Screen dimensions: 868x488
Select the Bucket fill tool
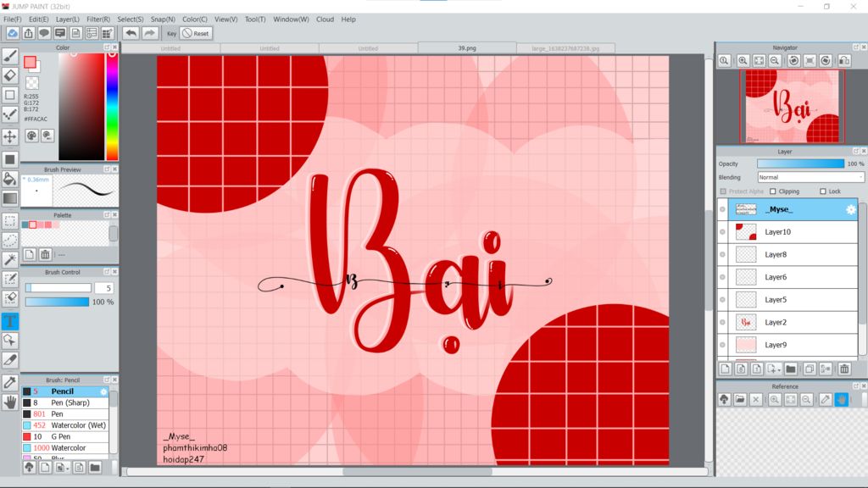(x=10, y=179)
